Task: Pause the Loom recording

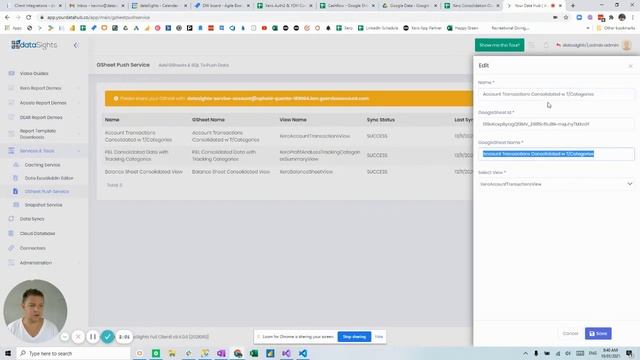Action: tap(93, 337)
